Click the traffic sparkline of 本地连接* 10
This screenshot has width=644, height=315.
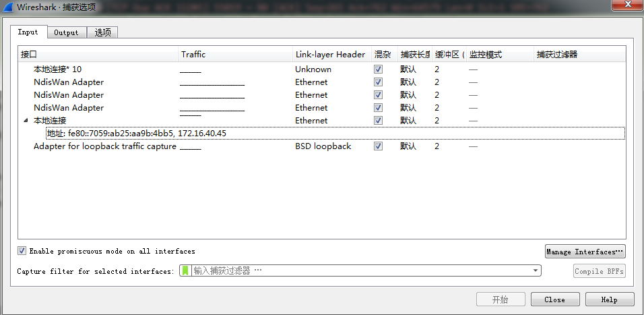pyautogui.click(x=191, y=71)
